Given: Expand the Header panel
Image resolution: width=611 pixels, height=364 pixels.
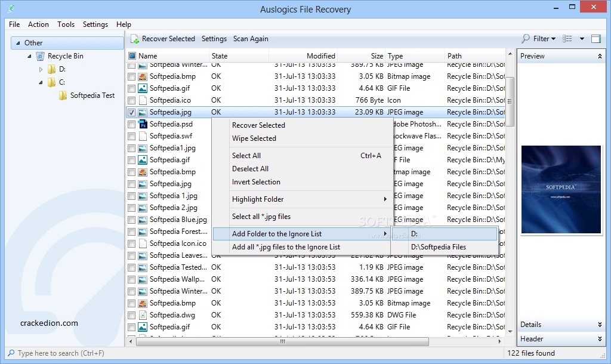Looking at the screenshot, I should tap(600, 339).
